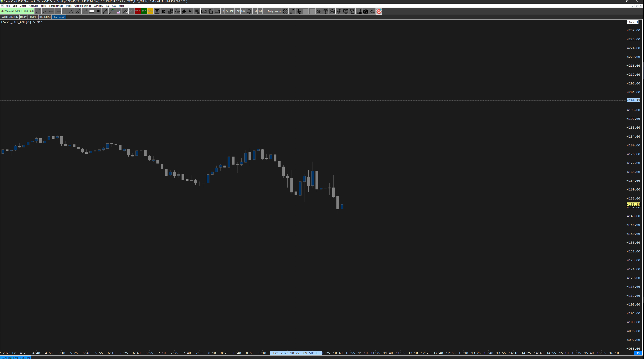Toggle the green TC 3 button
This screenshot has height=359, width=644.
[x=144, y=11]
